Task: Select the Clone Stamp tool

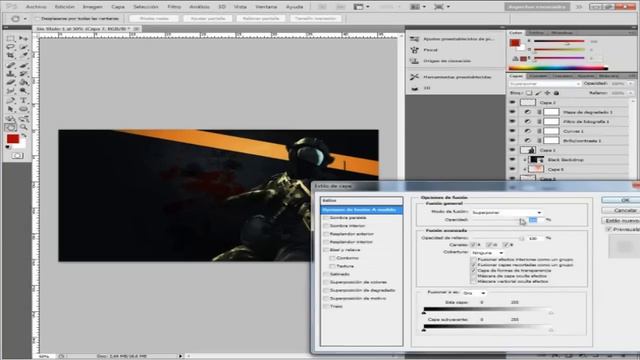Action: pyautogui.click(x=11, y=74)
